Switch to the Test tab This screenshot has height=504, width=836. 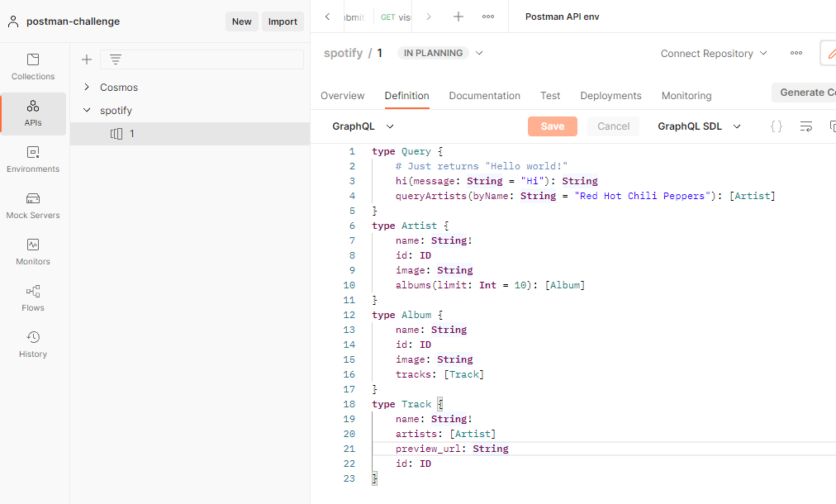coord(550,96)
